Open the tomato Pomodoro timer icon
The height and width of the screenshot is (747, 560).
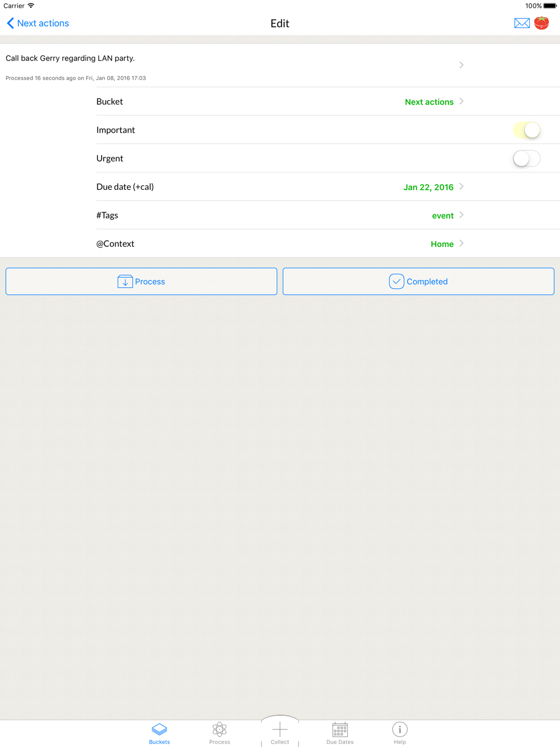click(x=542, y=23)
